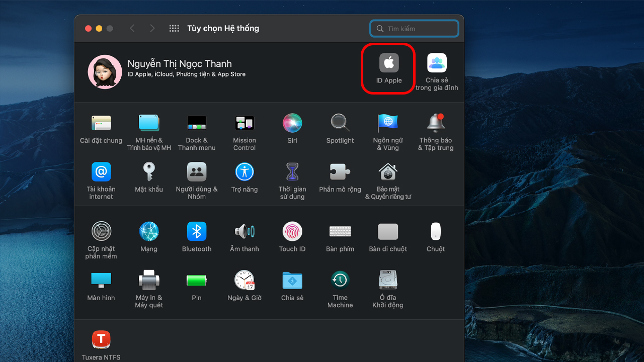Screen dimensions: 644x362
Task: Click the Tìm kiếm search field
Action: pyautogui.click(x=414, y=29)
